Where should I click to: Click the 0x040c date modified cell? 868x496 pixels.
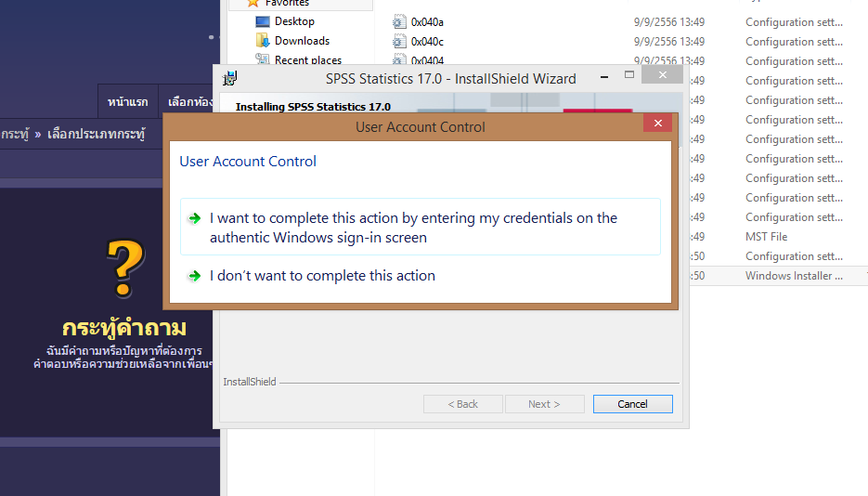pos(669,42)
